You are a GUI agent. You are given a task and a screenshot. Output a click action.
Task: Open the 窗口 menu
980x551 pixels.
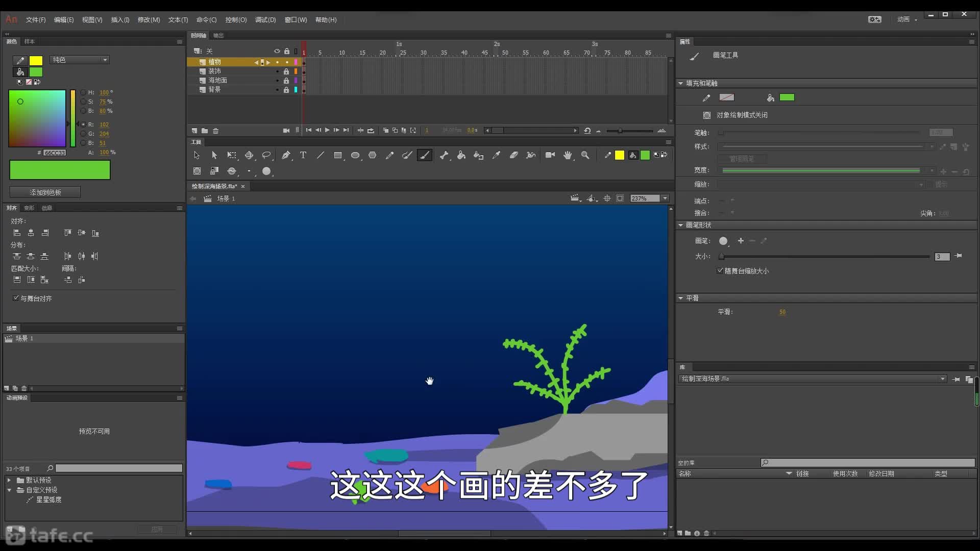pos(296,20)
